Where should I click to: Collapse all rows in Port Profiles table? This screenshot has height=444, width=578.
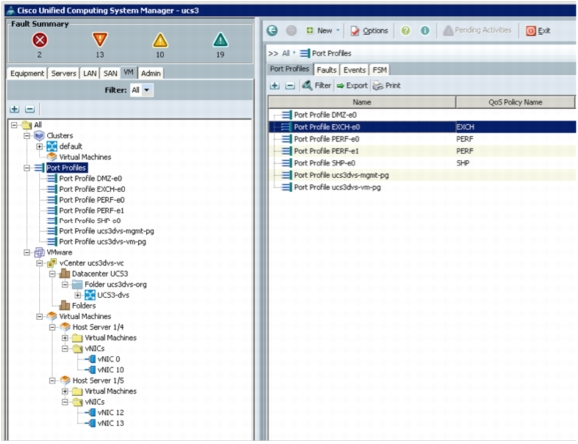[x=290, y=86]
